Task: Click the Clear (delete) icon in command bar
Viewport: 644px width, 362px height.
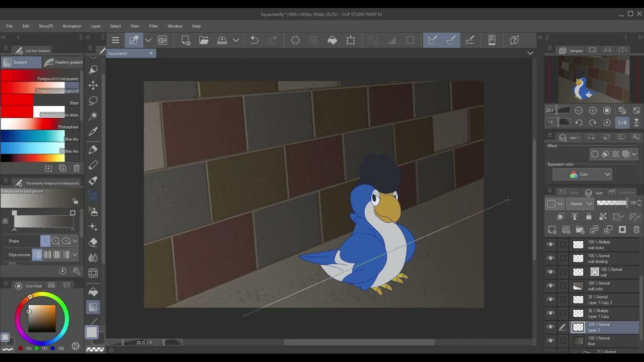Action: [295, 40]
